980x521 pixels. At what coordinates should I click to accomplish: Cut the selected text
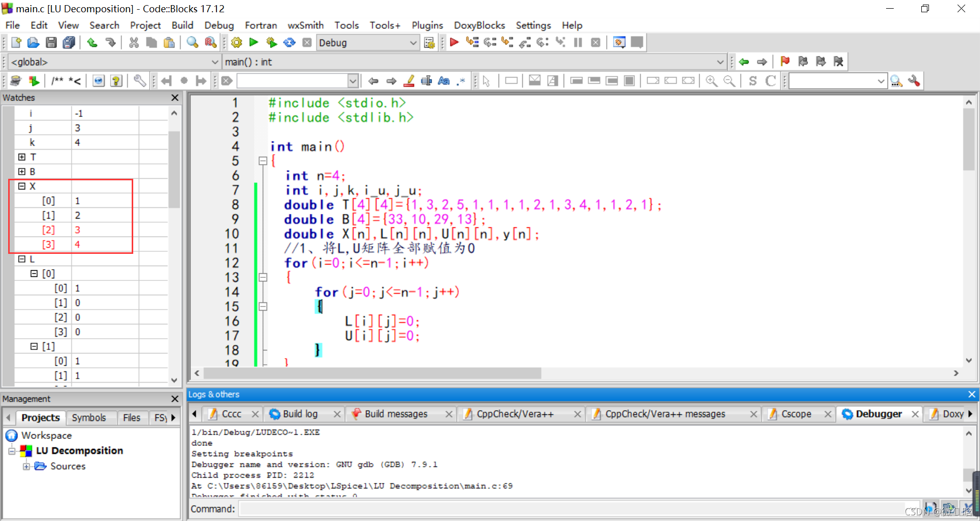pyautogui.click(x=134, y=42)
